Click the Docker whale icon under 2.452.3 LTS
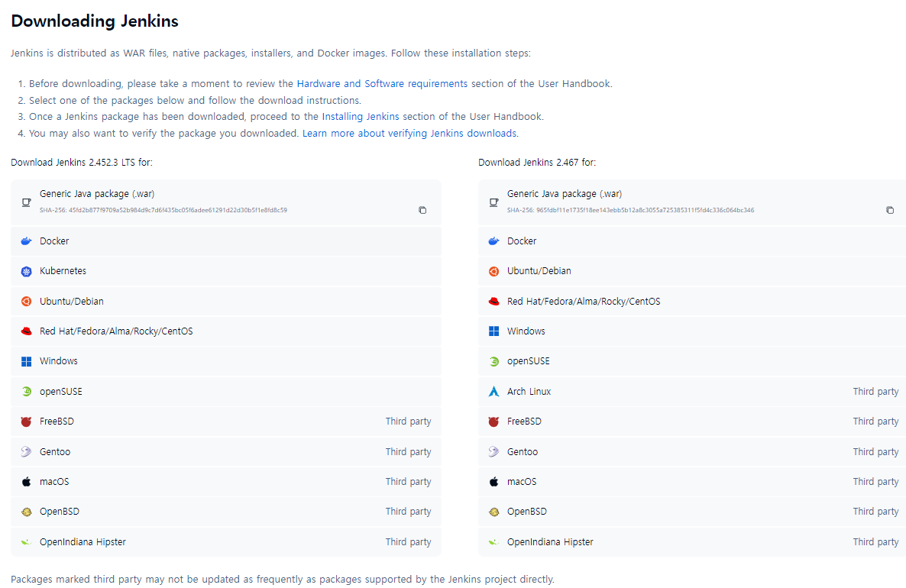 point(26,241)
